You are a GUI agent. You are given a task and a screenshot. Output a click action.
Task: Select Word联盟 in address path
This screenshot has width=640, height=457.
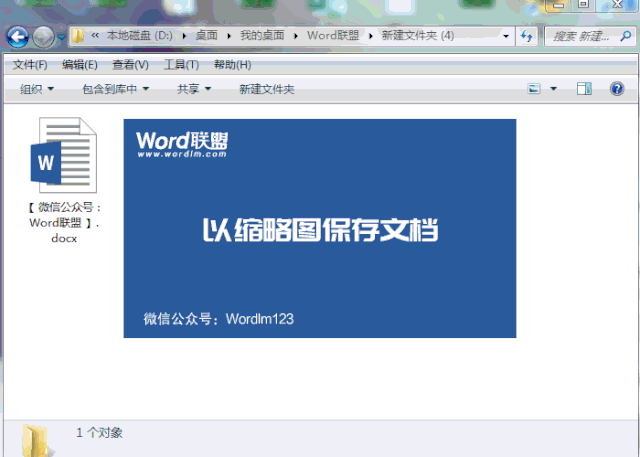(333, 35)
